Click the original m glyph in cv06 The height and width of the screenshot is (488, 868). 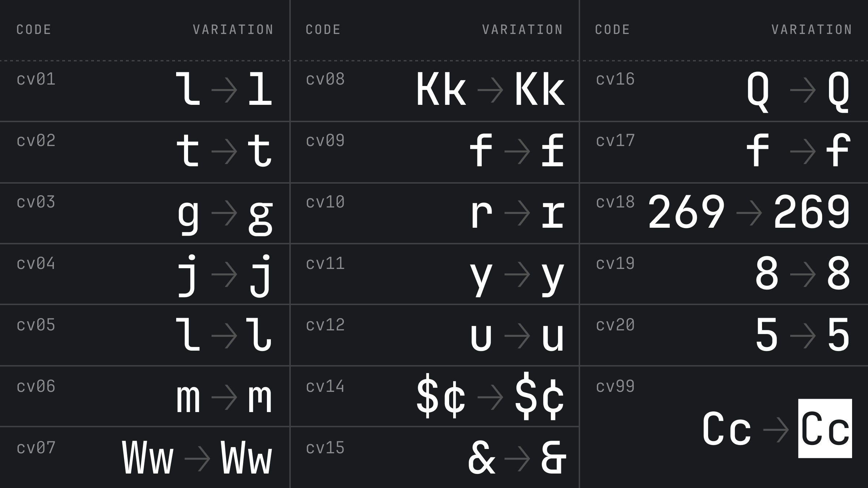click(188, 398)
